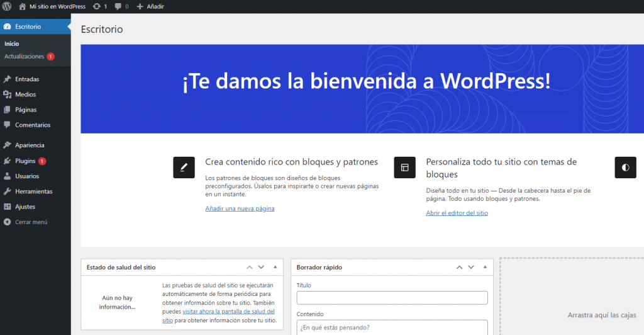Open the Herramientas menu

point(35,191)
